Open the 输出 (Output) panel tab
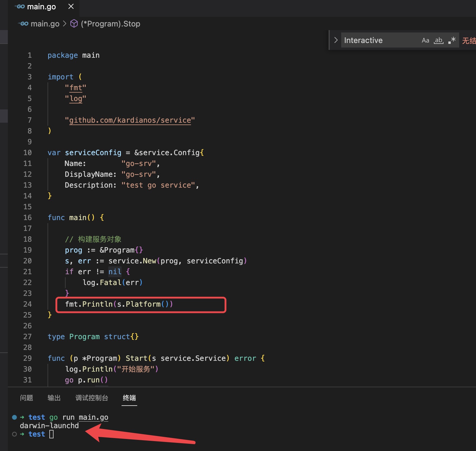Screen dimensions: 476x451 coord(54,398)
